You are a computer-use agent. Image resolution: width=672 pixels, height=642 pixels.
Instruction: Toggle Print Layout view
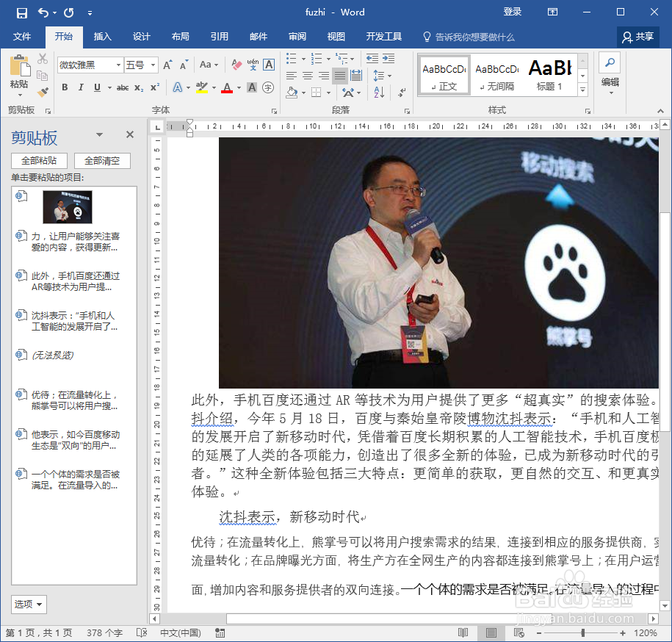click(491, 633)
